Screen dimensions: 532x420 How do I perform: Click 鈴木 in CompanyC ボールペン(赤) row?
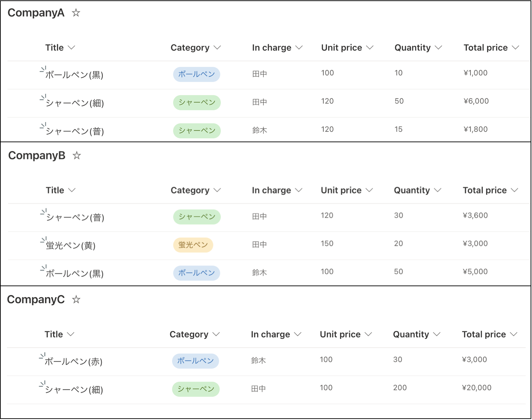[x=258, y=361]
